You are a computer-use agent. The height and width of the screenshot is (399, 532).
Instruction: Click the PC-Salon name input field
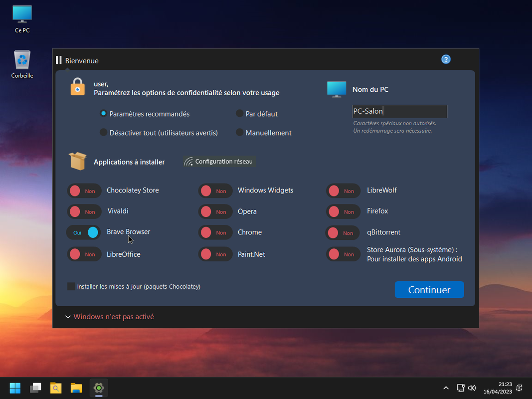pos(400,111)
